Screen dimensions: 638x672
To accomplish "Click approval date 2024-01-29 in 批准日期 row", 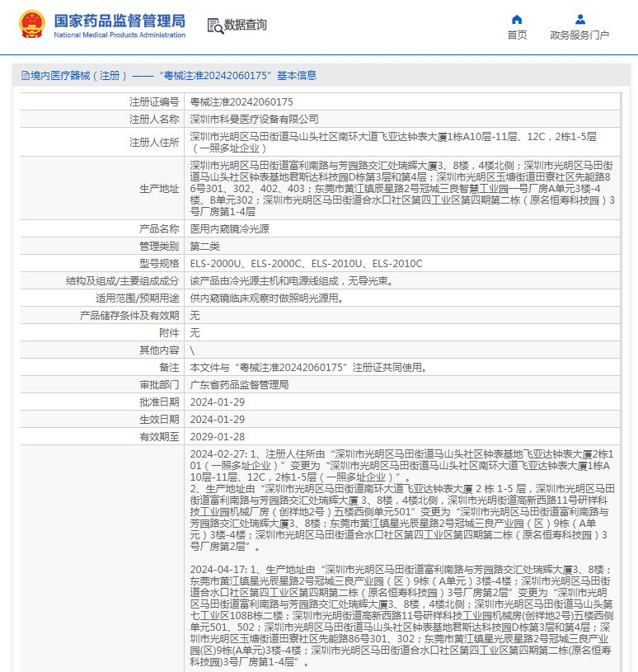I will 218,402.
